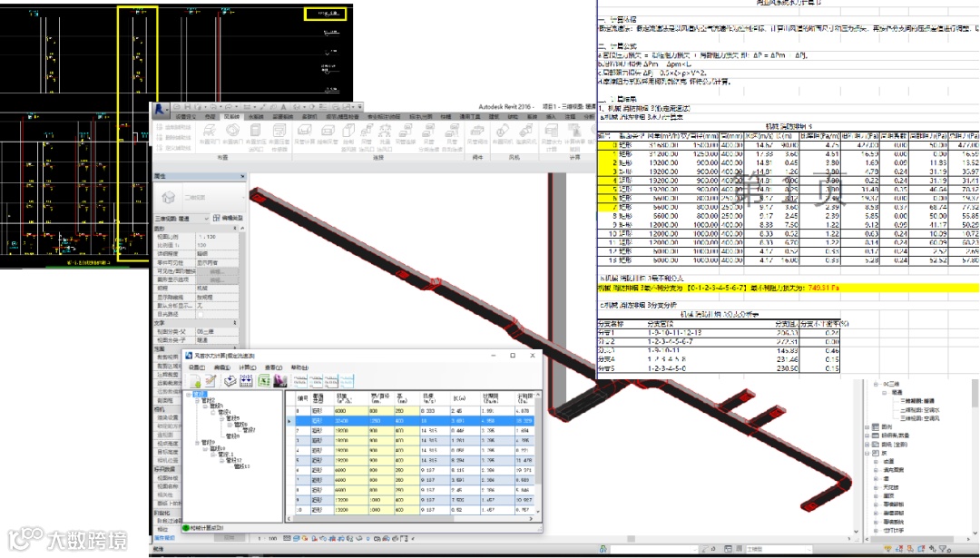
Task: Click the new document icon in duct calculation dialog
Action: click(195, 381)
